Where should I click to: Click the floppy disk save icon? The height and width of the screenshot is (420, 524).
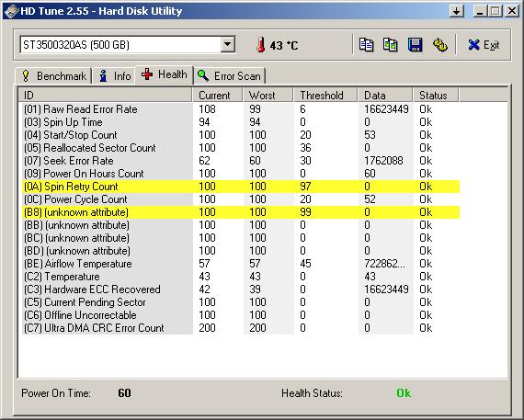415,45
